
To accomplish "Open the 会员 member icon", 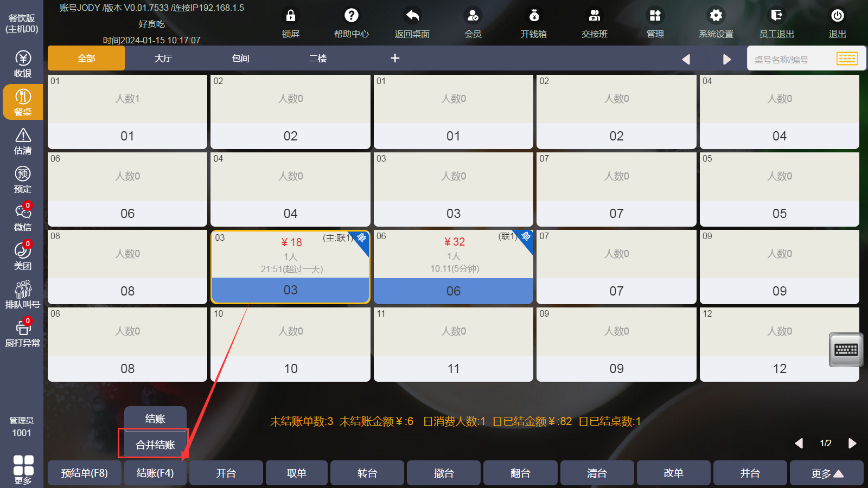I will tap(473, 23).
